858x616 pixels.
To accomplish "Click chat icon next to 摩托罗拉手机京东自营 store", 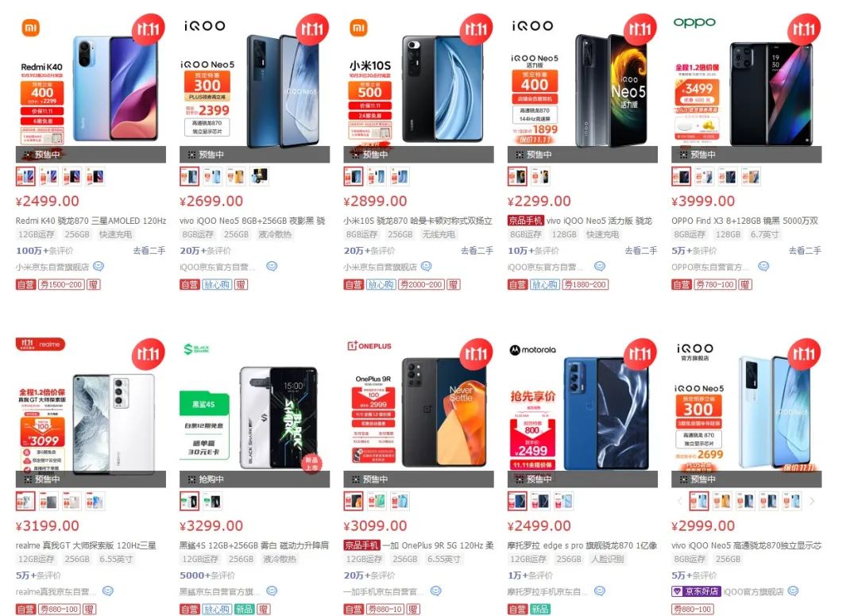I will [601, 591].
